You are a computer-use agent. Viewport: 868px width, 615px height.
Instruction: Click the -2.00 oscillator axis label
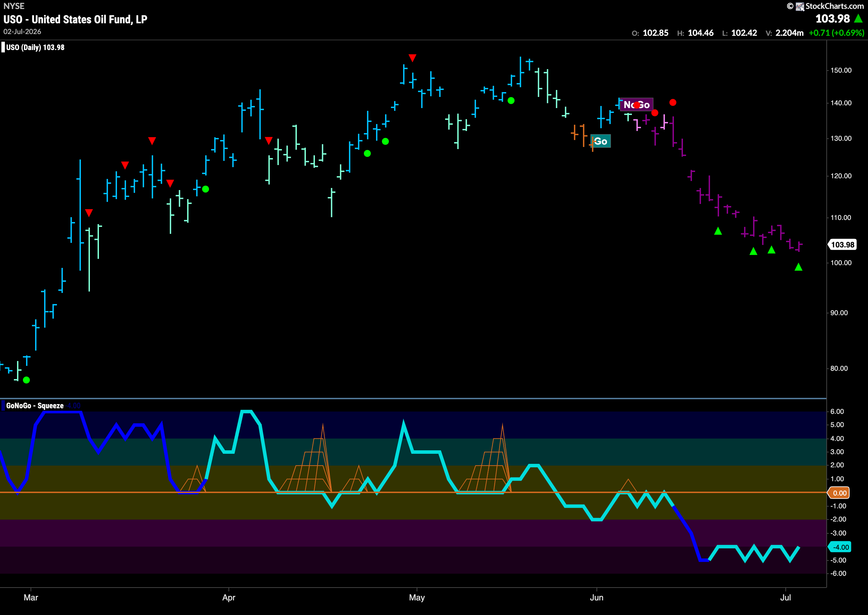(x=838, y=519)
